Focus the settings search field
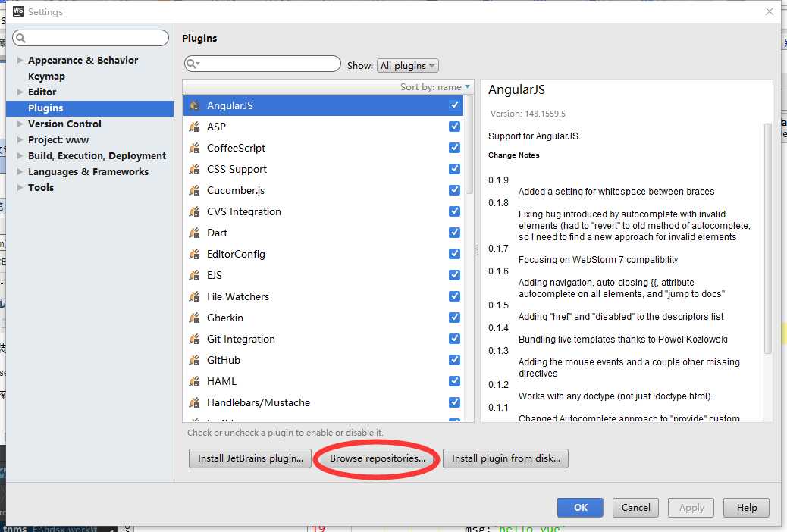This screenshot has width=787, height=532. 90,38
